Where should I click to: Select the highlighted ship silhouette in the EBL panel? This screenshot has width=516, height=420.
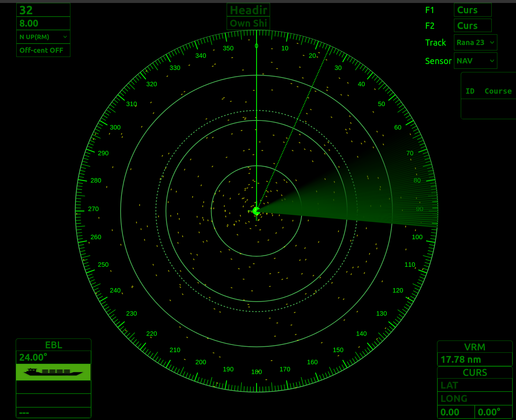(x=53, y=372)
